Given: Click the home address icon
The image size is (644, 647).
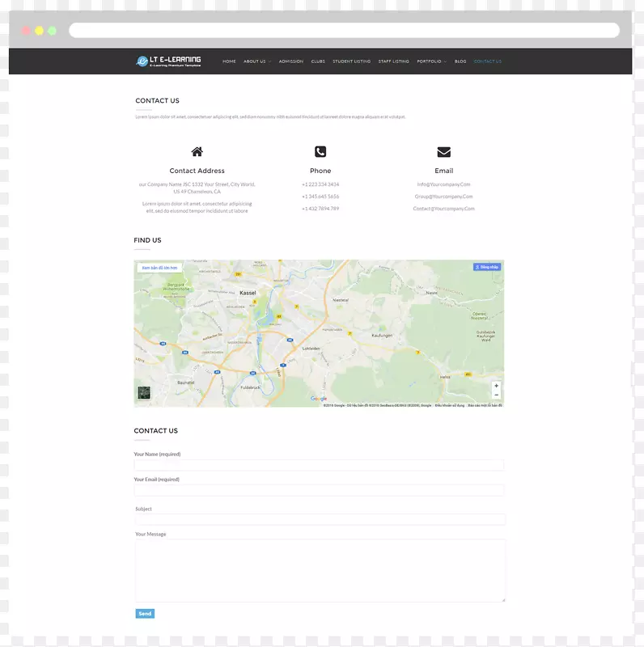Looking at the screenshot, I should (x=197, y=151).
